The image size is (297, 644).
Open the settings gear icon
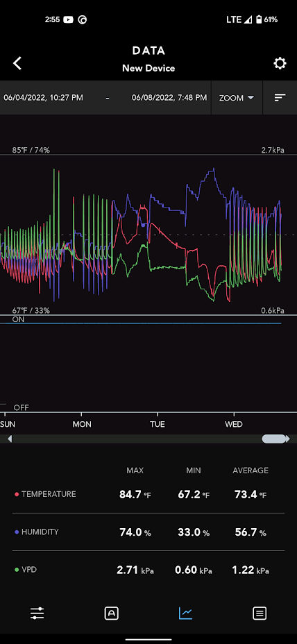point(280,63)
